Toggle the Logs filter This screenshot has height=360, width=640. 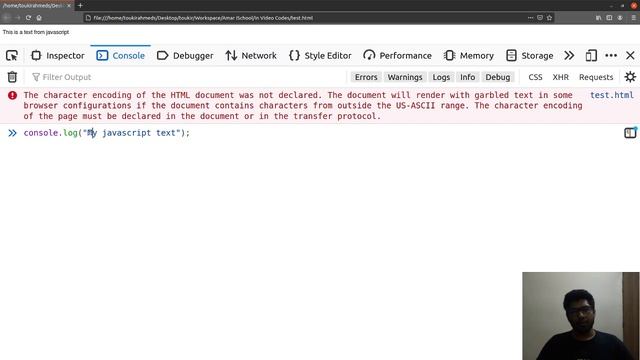[441, 77]
